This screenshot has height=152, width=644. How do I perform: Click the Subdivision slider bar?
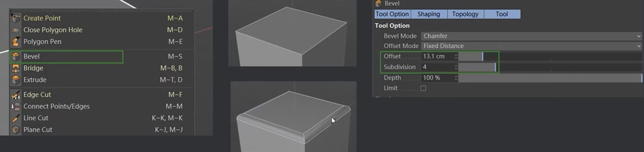click(x=550, y=67)
